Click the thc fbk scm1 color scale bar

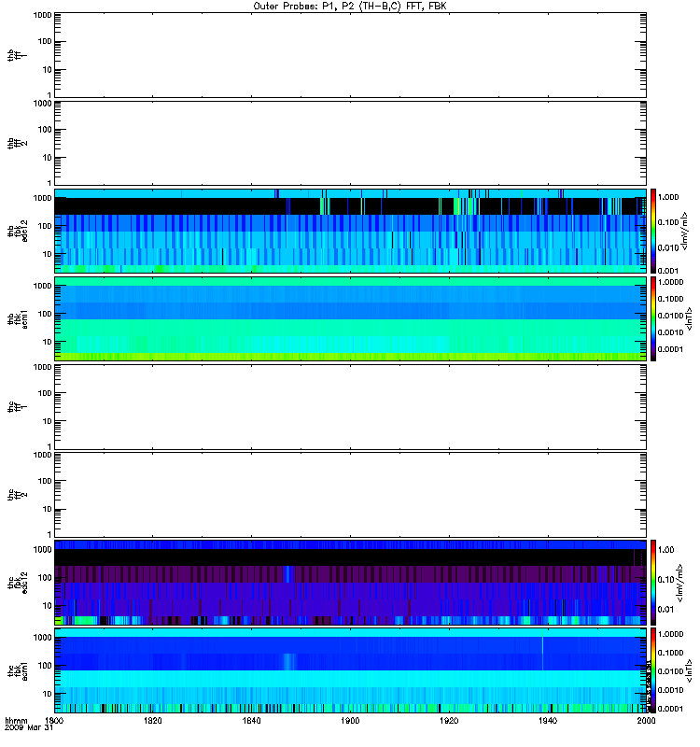653,670
